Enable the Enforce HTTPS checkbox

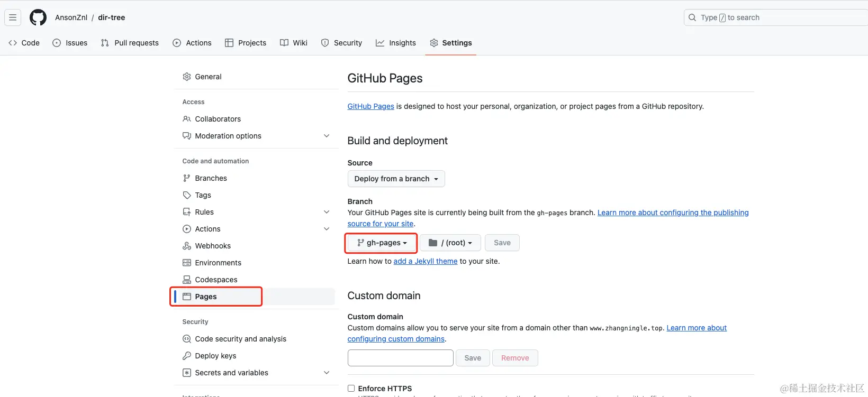pos(351,389)
